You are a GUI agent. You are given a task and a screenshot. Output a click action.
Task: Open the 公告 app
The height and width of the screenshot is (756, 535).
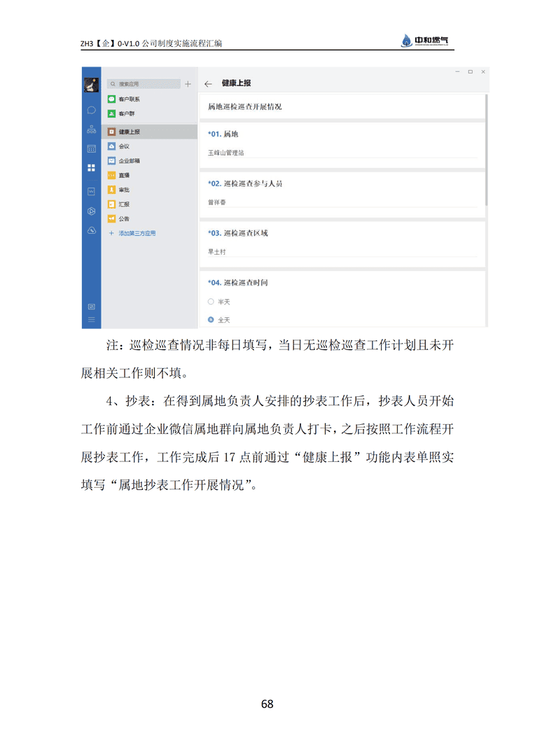(150, 218)
